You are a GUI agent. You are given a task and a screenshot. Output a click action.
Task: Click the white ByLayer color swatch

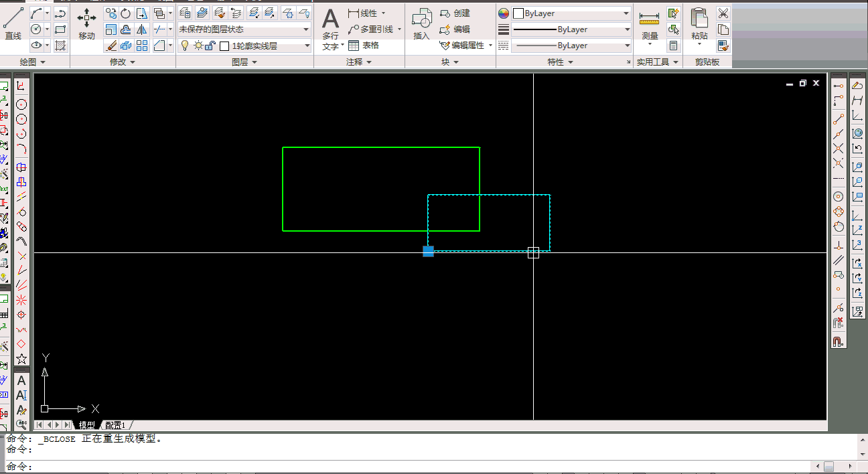[x=518, y=13]
